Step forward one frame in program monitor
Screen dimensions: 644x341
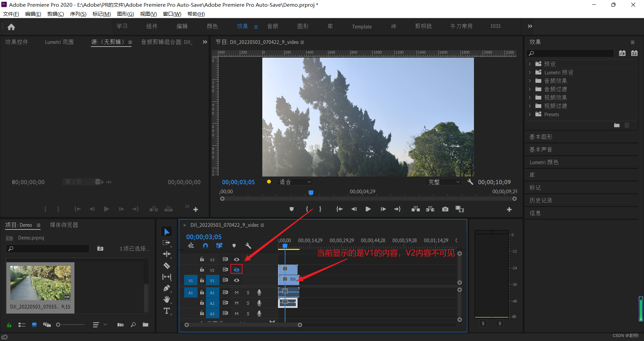click(383, 209)
